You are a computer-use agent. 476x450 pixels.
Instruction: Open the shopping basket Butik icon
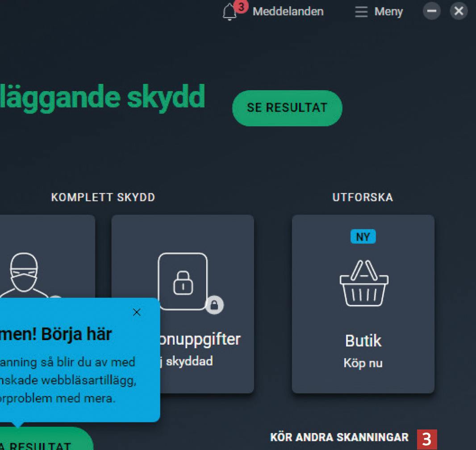(x=363, y=283)
